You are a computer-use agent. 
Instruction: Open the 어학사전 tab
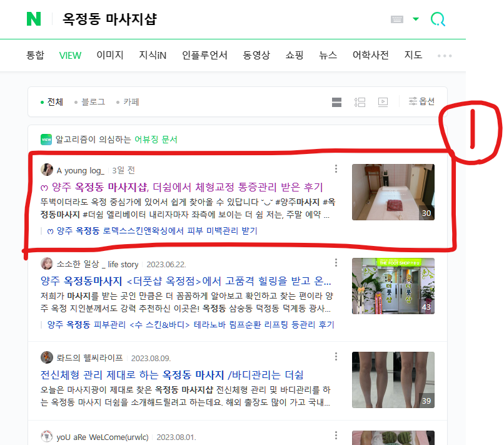371,55
